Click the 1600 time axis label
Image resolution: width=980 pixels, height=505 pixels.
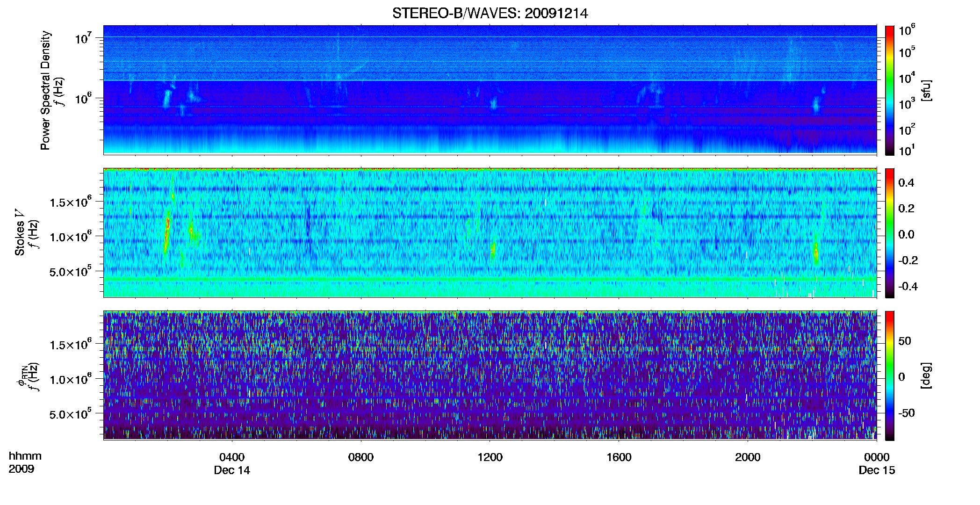(x=619, y=457)
